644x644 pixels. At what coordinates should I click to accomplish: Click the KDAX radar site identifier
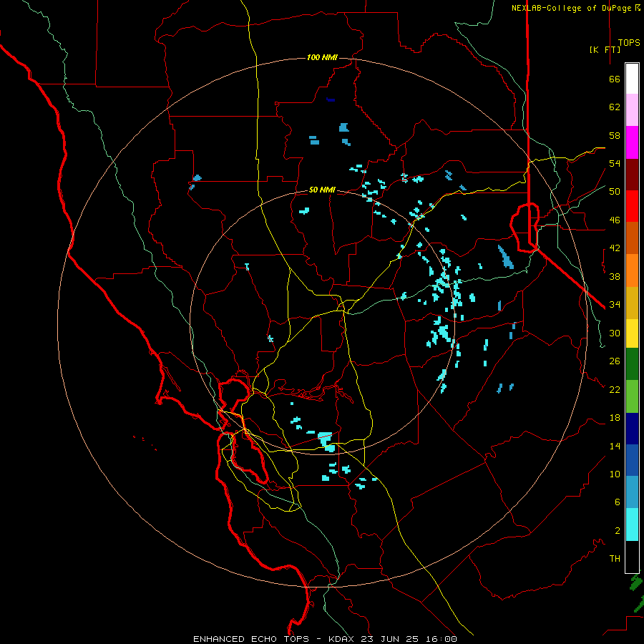point(342,639)
